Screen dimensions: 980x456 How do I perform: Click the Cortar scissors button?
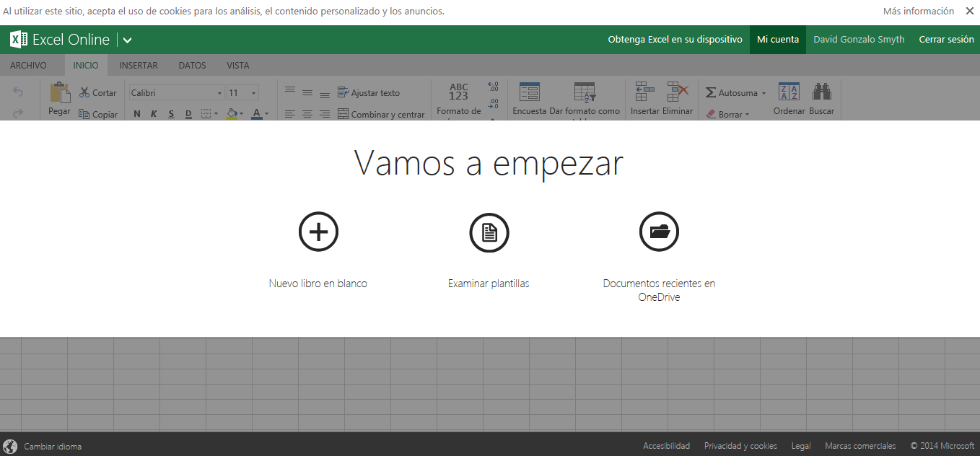(x=97, y=92)
